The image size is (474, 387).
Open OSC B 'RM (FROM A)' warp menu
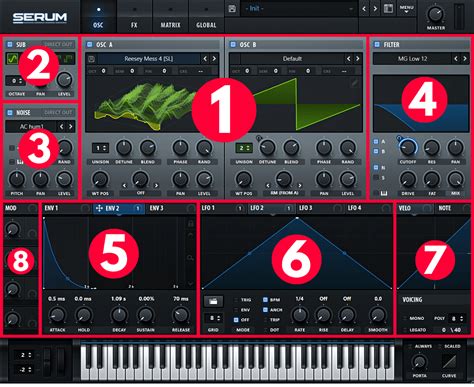tap(284, 193)
